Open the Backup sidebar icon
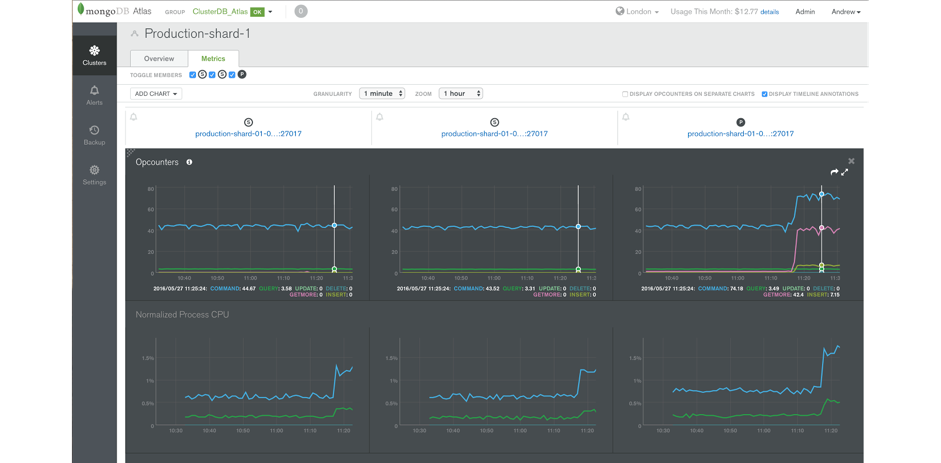 (94, 136)
